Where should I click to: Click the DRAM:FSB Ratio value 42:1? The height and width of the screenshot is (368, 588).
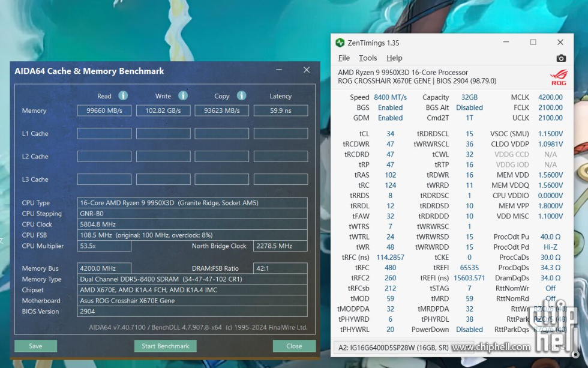pyautogui.click(x=281, y=268)
